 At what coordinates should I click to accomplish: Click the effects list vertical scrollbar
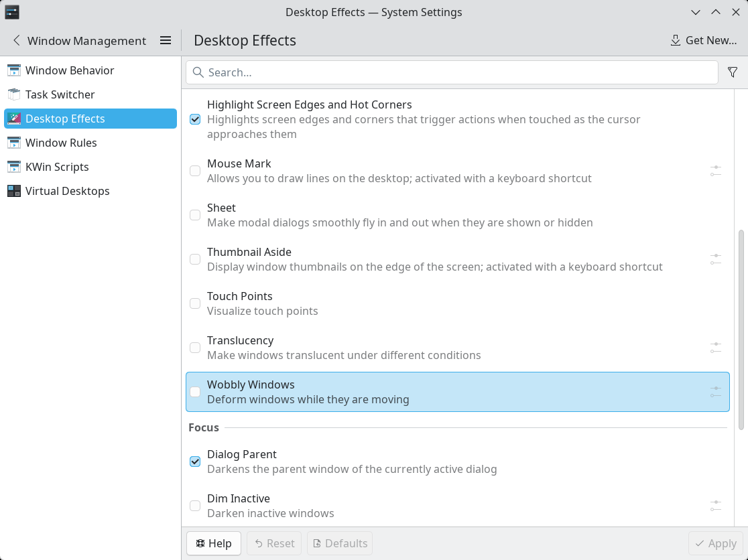pyautogui.click(x=741, y=328)
